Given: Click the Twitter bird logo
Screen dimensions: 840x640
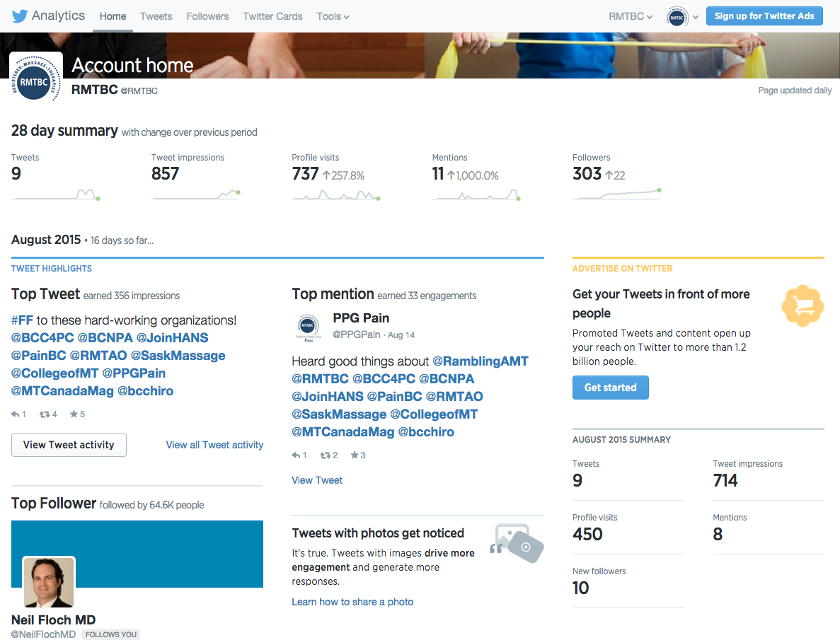Looking at the screenshot, I should (20, 16).
